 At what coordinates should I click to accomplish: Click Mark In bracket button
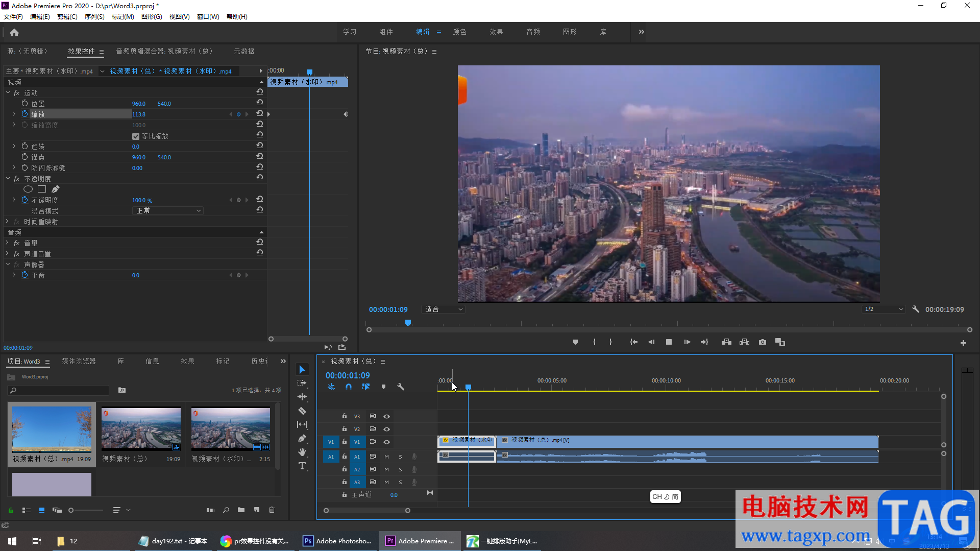(x=594, y=342)
